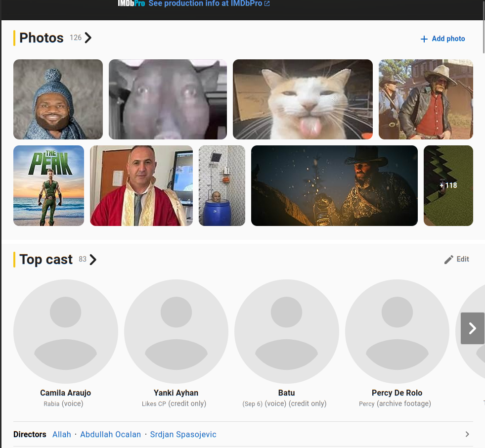Viewport: 485px width, 448px height.
Task: Open the cowboys in western town photo
Action: pos(426,99)
